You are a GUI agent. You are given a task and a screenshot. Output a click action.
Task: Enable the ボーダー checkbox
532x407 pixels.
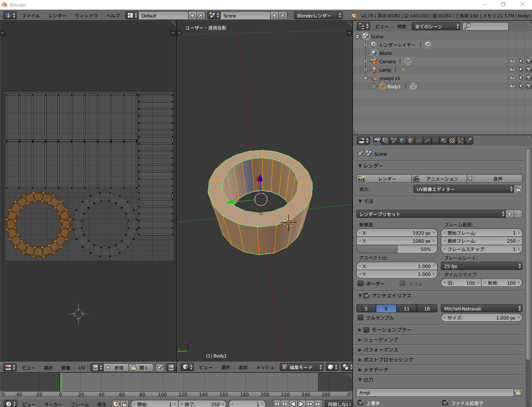click(361, 283)
